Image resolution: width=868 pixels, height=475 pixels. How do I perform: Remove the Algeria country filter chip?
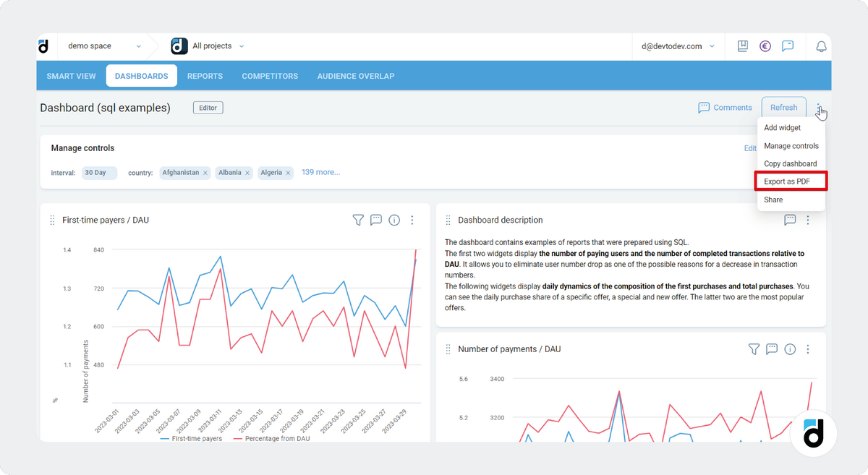289,172
